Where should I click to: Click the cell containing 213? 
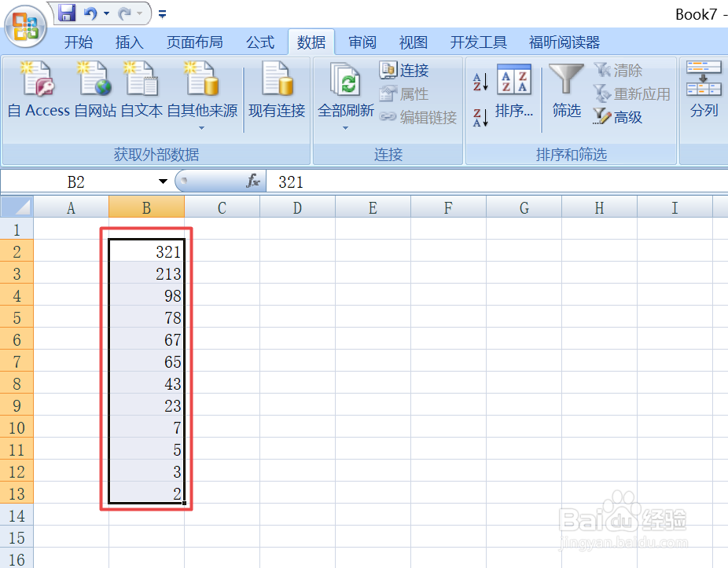(x=147, y=273)
